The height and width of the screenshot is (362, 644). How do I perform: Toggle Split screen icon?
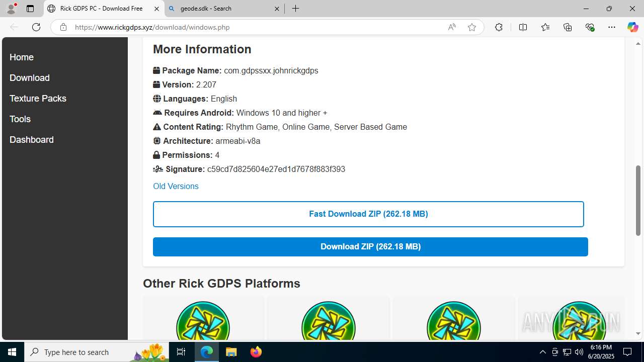point(523,27)
